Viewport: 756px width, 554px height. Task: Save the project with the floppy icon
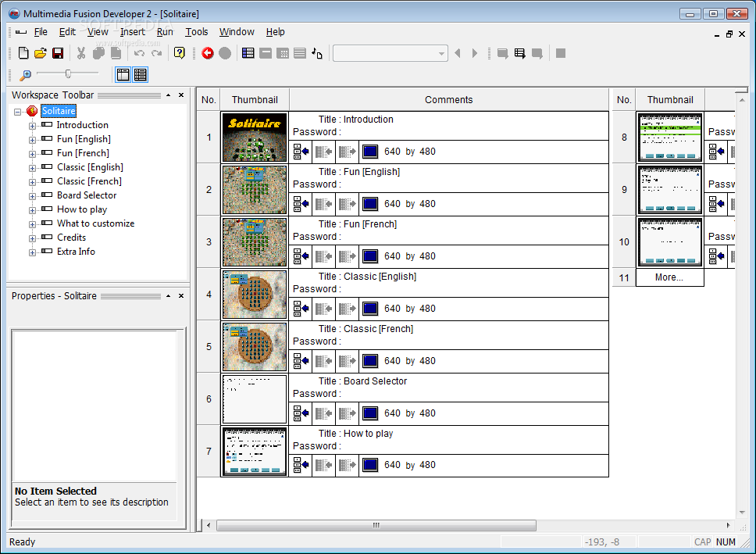[x=58, y=53]
